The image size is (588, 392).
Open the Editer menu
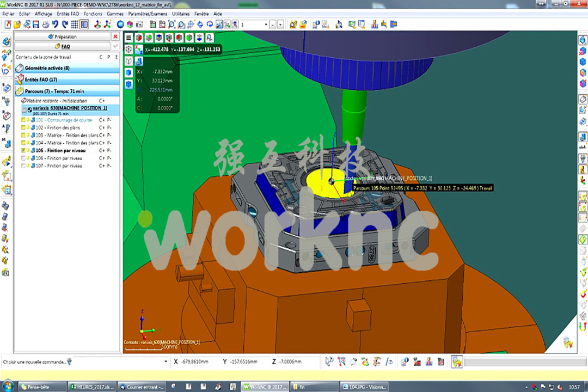point(24,14)
